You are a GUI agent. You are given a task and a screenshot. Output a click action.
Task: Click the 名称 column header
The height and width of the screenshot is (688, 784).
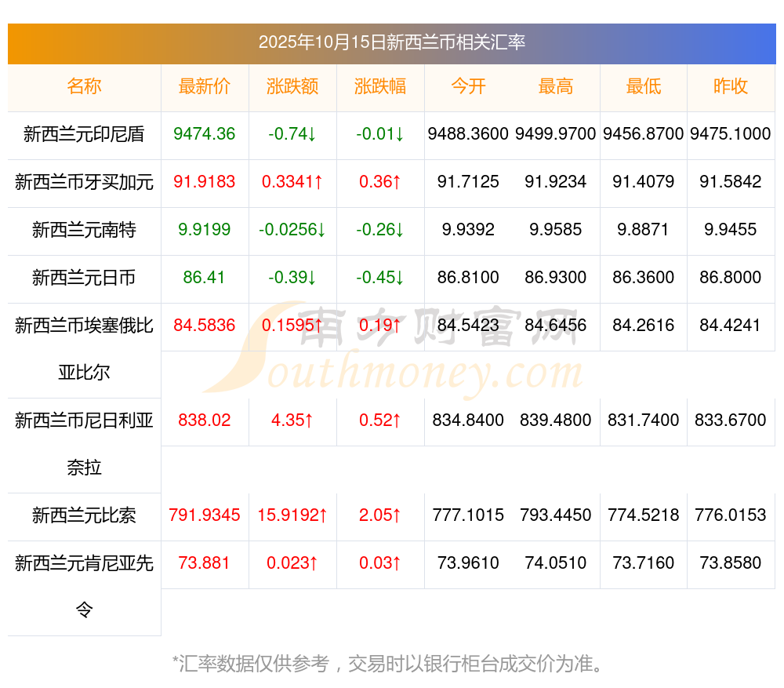(x=84, y=86)
